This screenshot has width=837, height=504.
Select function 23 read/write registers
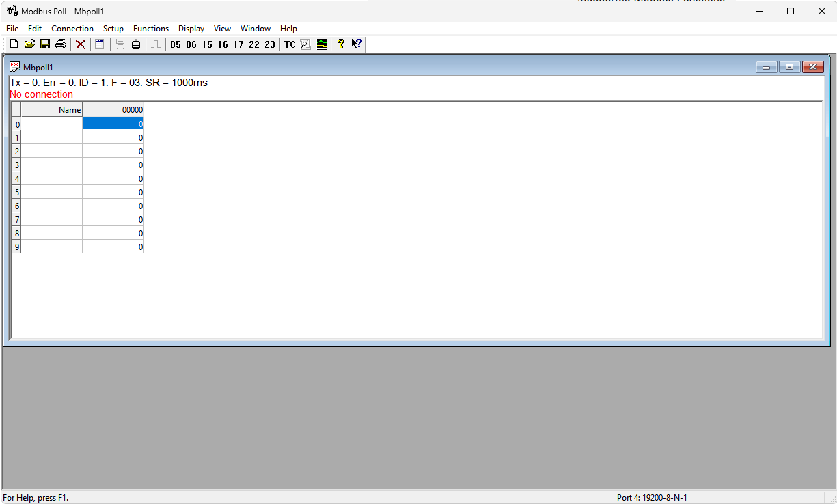[270, 44]
